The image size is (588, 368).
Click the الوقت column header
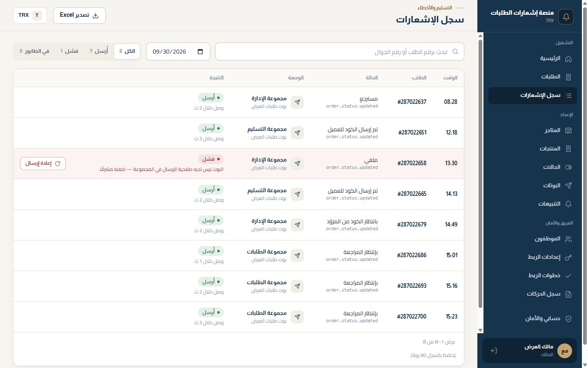(x=450, y=78)
